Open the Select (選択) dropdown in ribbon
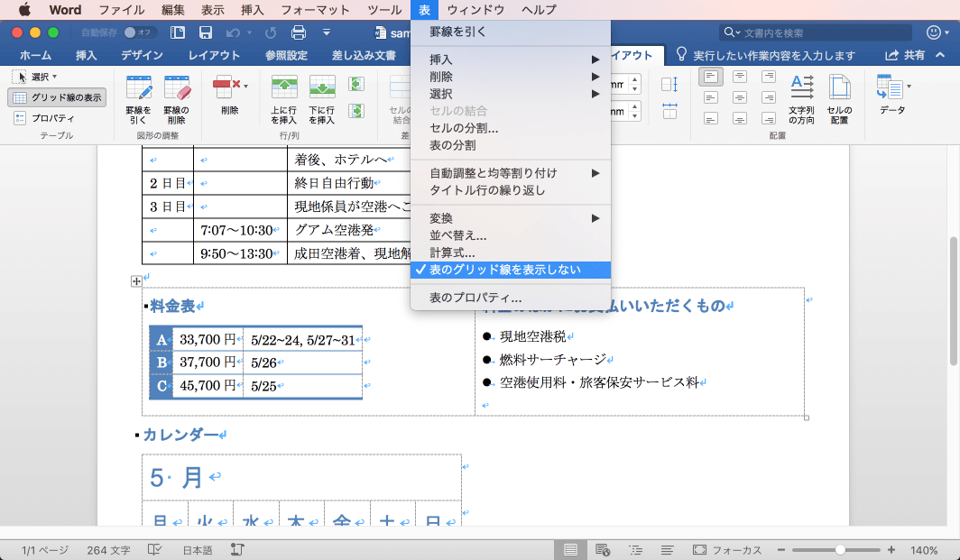This screenshot has width=960, height=560. click(35, 77)
